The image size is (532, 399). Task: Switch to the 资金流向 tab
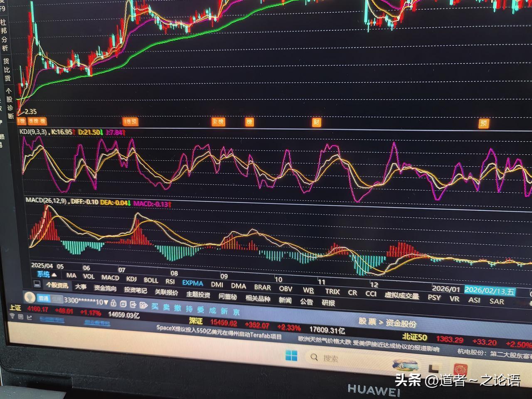coord(105,288)
